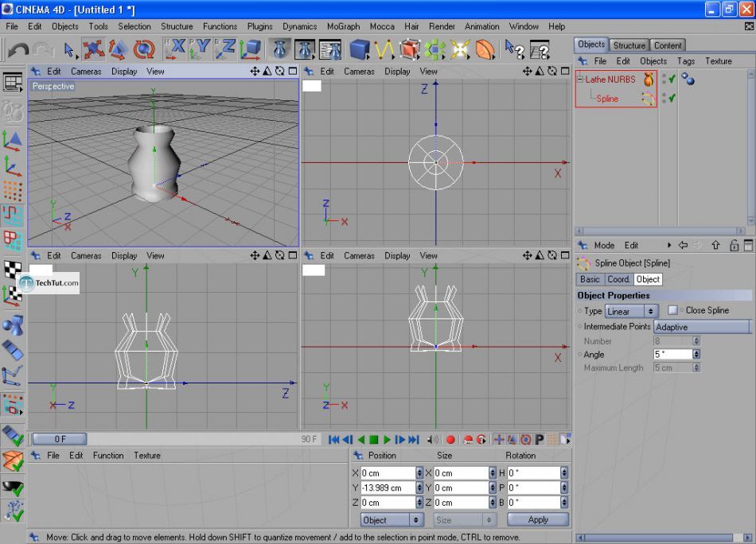Open the Render Settings icon
The width and height of the screenshot is (756, 544).
pyautogui.click(x=330, y=50)
